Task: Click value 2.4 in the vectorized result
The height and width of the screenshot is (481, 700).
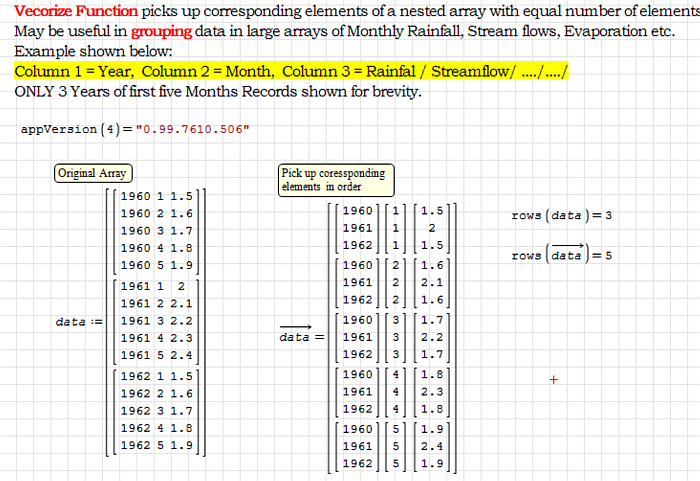Action: click(432, 446)
